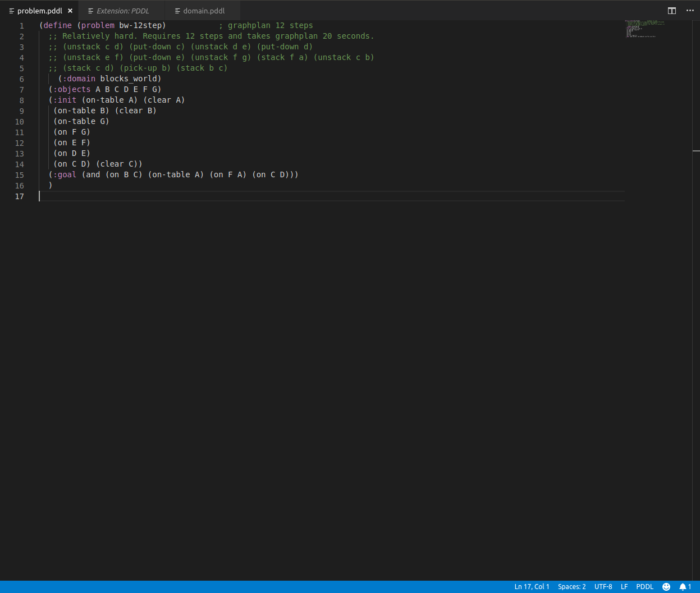Click the feedback smiley in status bar

[x=666, y=586]
